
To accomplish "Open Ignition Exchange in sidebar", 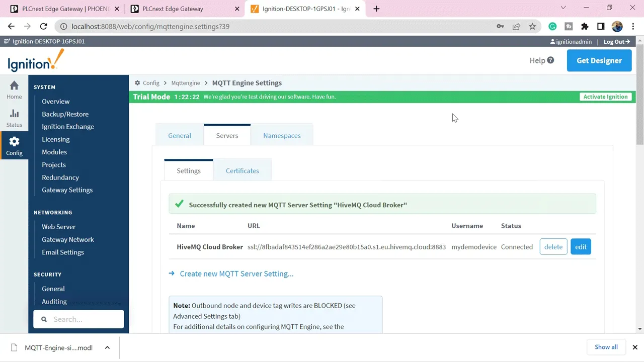I will click(x=68, y=127).
